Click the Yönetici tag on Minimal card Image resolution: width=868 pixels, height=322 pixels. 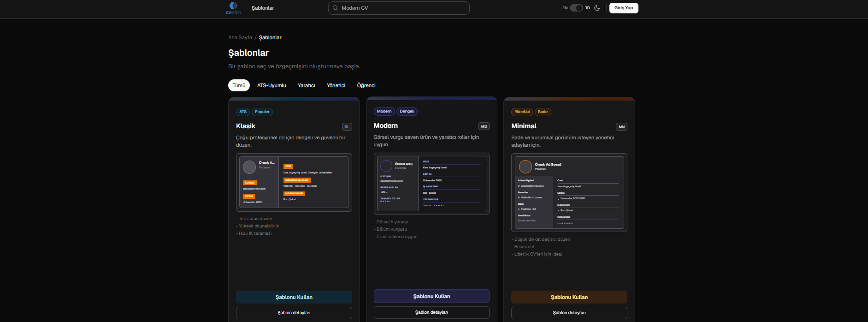522,112
